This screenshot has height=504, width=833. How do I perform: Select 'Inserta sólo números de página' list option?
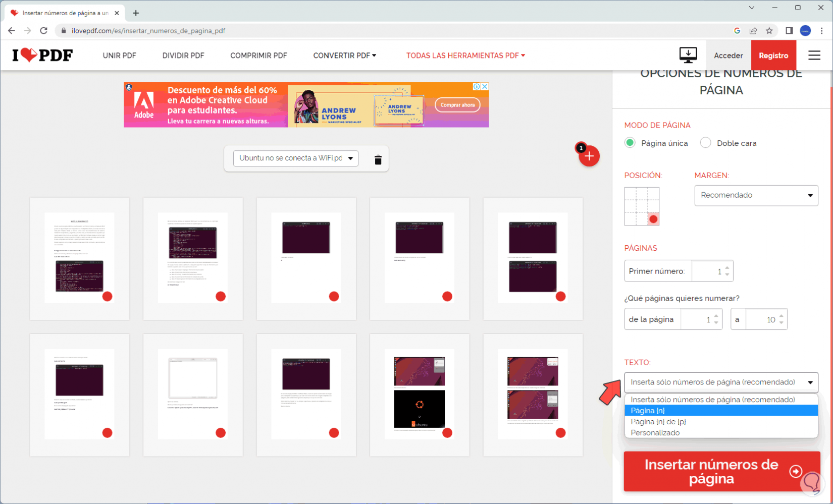pyautogui.click(x=721, y=400)
